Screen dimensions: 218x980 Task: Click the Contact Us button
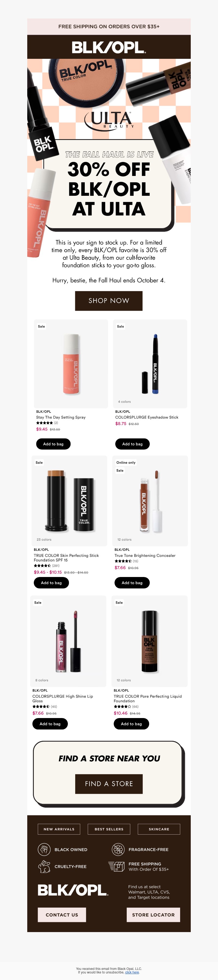(x=62, y=915)
